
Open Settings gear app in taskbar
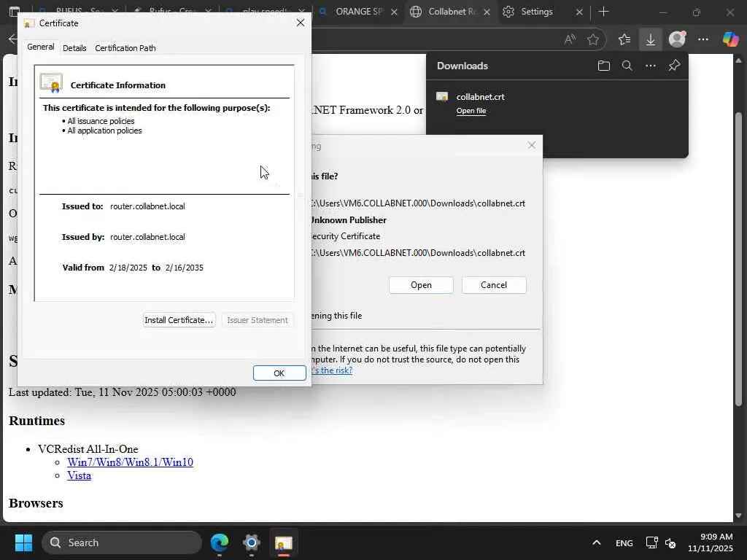coord(252,542)
